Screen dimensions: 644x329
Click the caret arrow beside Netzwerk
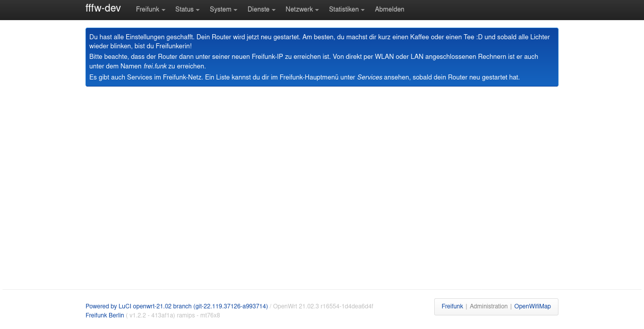tap(317, 10)
